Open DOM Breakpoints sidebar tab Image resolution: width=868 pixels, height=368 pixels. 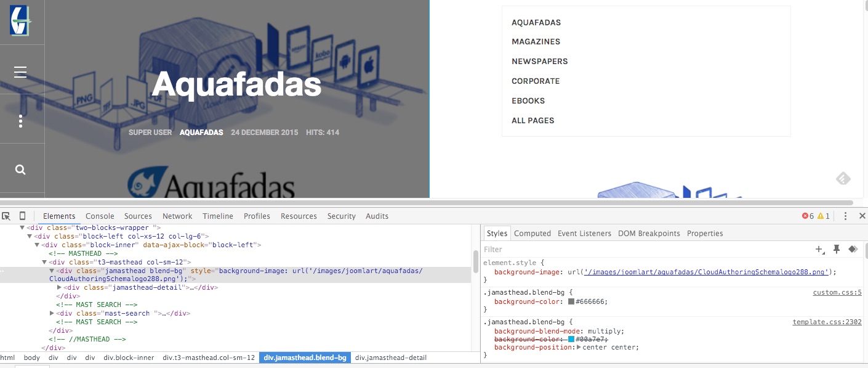click(649, 233)
